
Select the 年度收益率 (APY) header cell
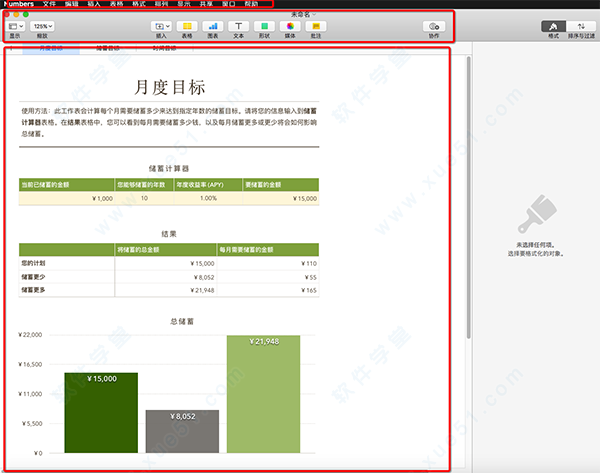click(208, 185)
